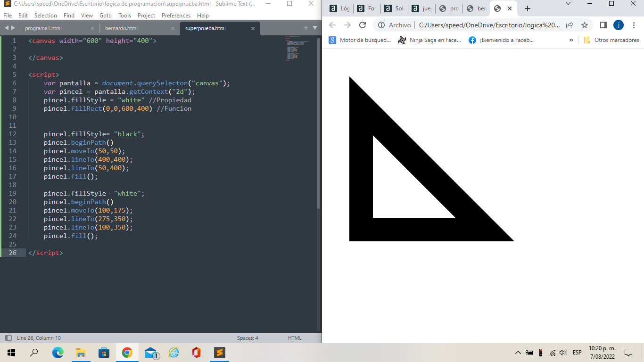Switch to the For Chrome tab
This screenshot has width=644, height=362.
(367, 8)
